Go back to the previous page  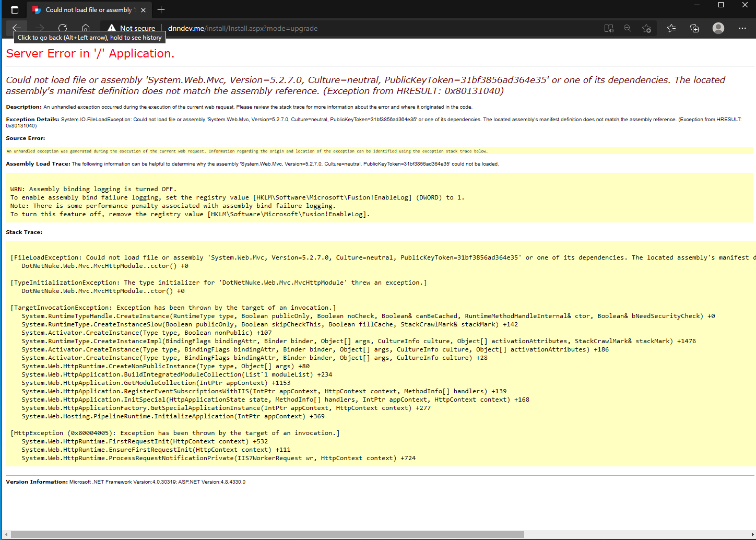[x=17, y=28]
